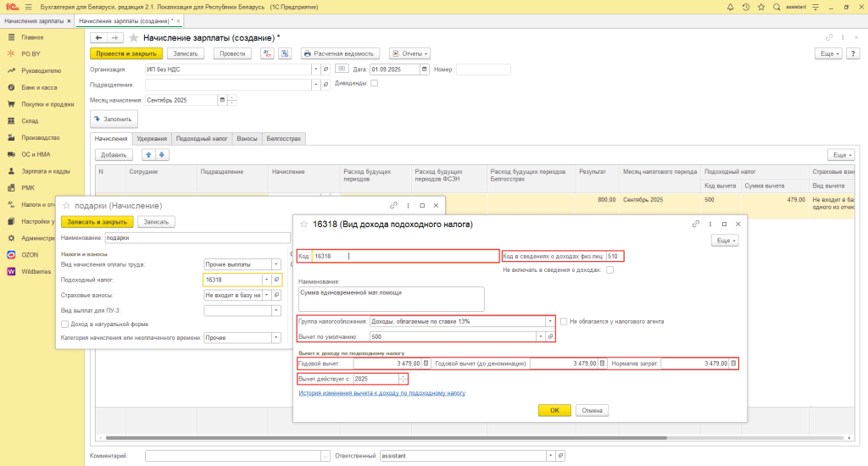Open Организация linked item icon
The width and height of the screenshot is (868, 466).
click(x=326, y=69)
